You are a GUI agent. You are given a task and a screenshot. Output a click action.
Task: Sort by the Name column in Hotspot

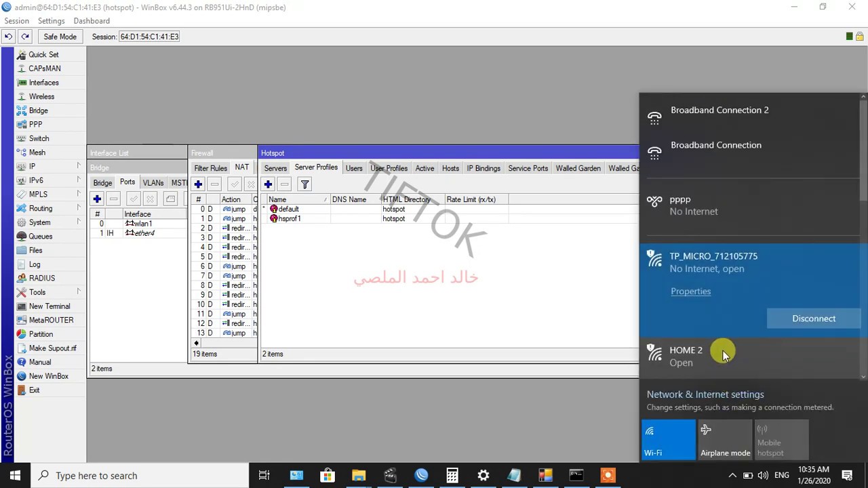298,199
